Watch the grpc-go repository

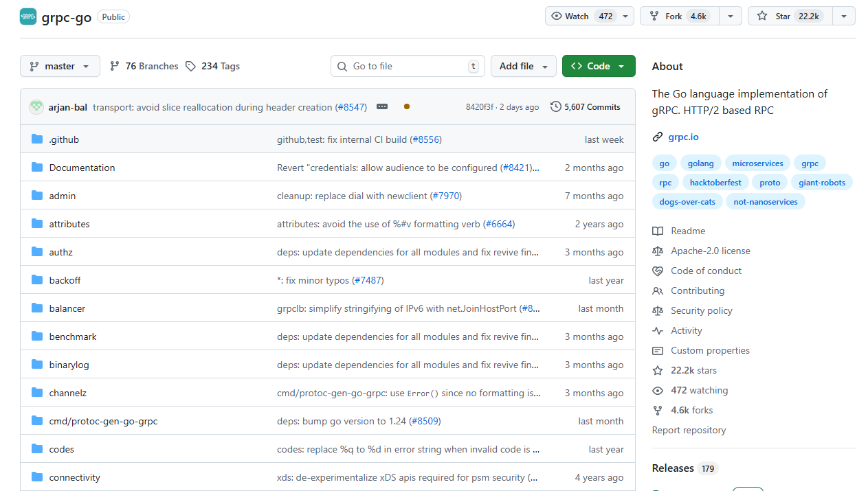[x=577, y=16]
